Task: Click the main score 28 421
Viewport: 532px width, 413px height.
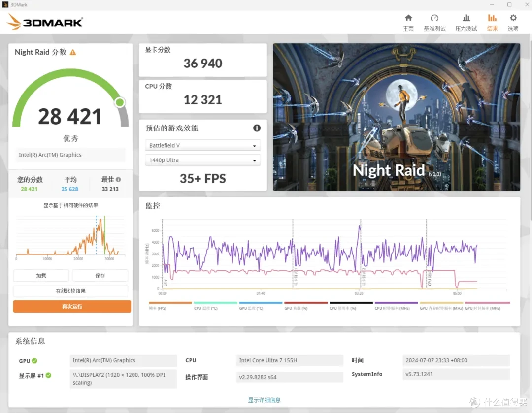Action: coord(70,116)
